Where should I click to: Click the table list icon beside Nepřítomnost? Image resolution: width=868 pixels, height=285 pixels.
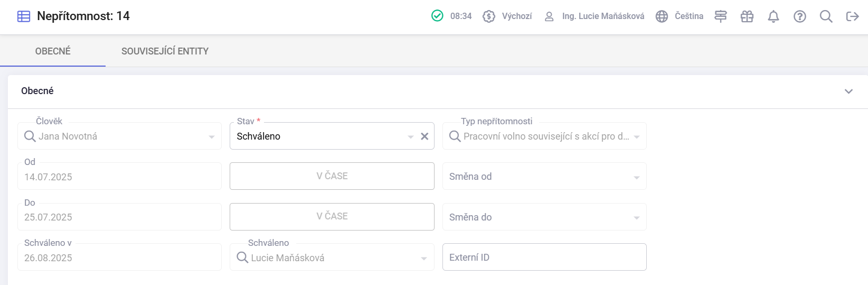coord(24,16)
